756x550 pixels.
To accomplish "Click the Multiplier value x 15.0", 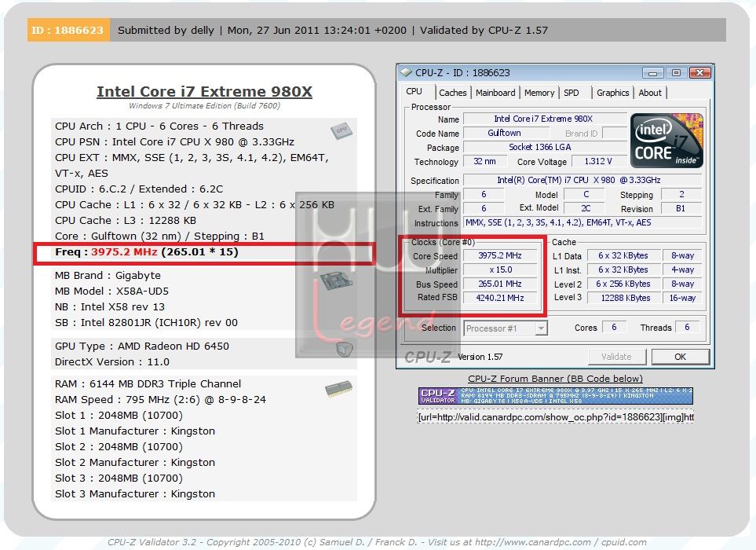I will click(500, 269).
